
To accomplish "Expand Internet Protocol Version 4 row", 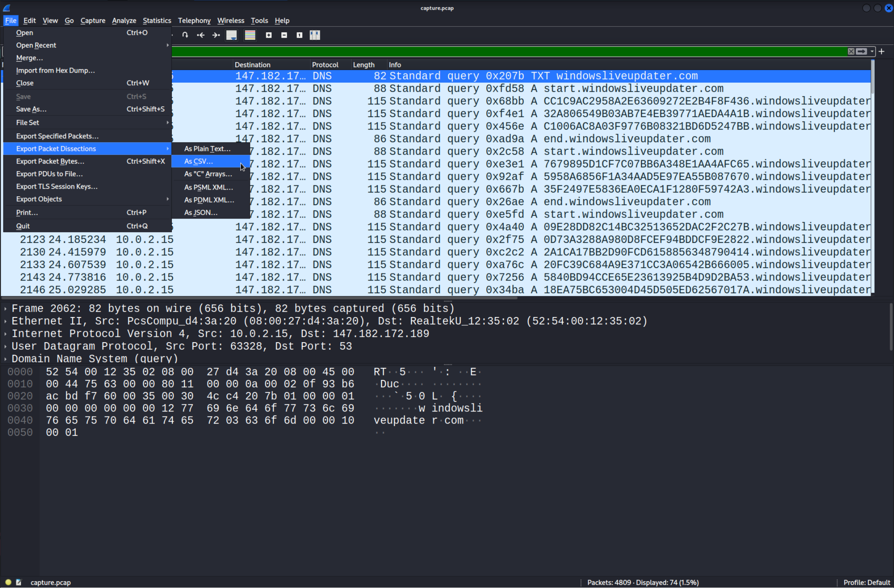I will pos(5,334).
